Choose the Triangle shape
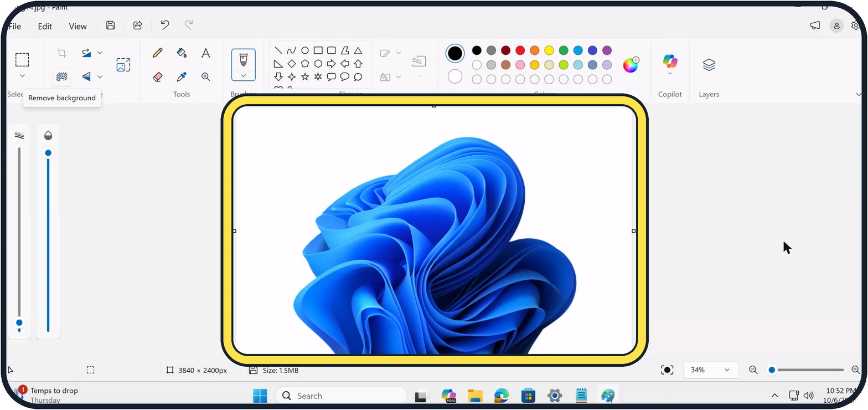The height and width of the screenshot is (410, 868). coord(358,50)
